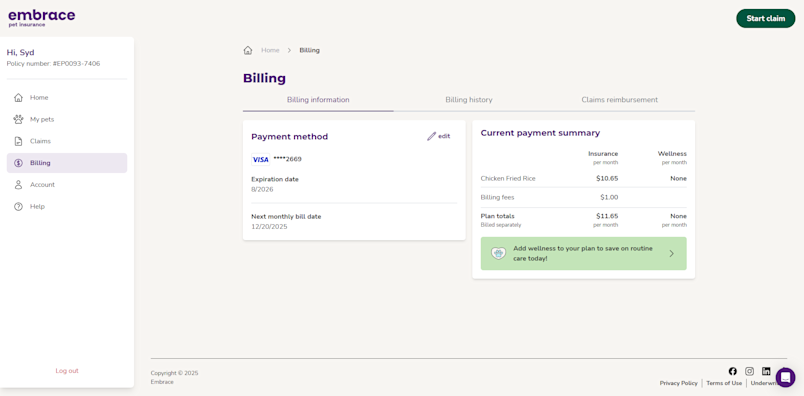Click the wellness heart paw icon
The width and height of the screenshot is (804, 396).
point(498,253)
